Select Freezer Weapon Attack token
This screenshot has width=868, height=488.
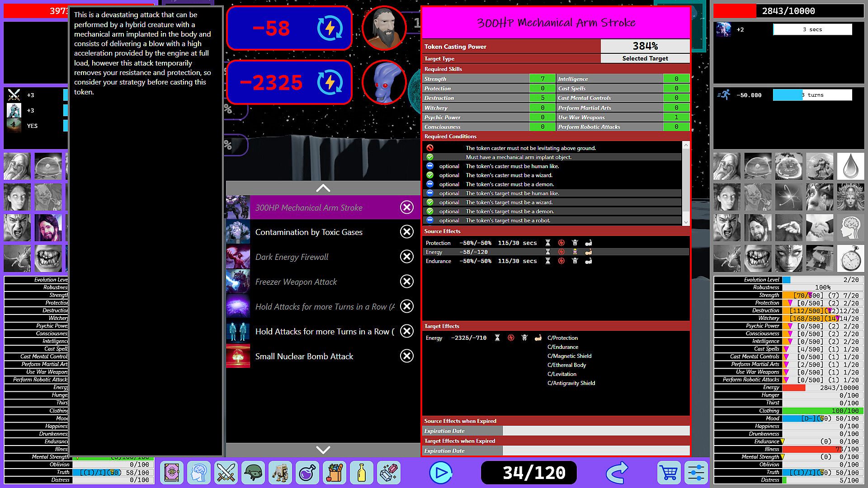tap(296, 282)
